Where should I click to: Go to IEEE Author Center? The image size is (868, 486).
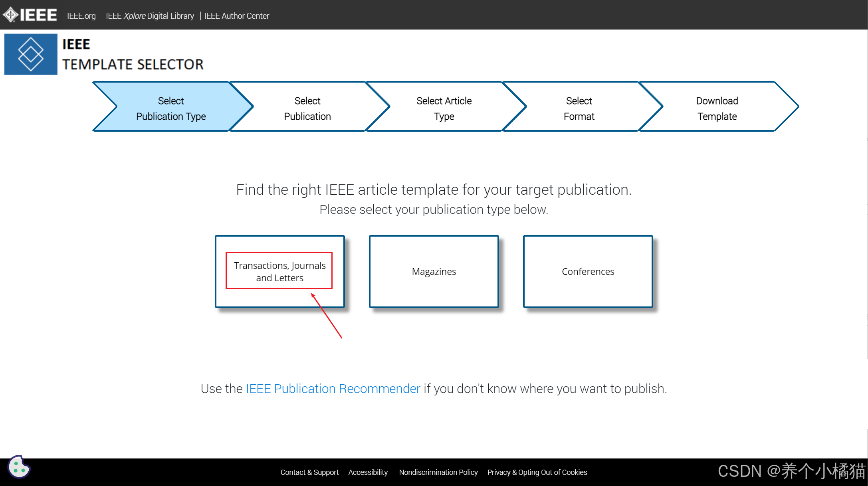coord(236,16)
